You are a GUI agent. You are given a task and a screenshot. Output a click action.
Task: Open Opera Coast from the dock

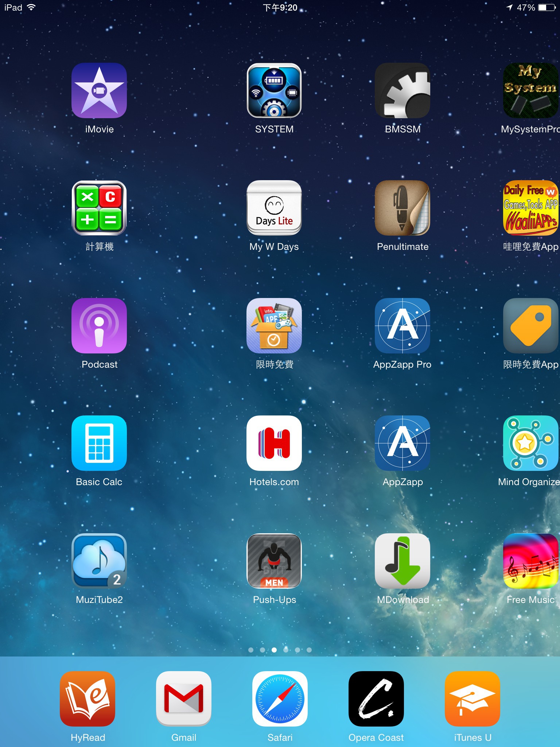(x=376, y=699)
